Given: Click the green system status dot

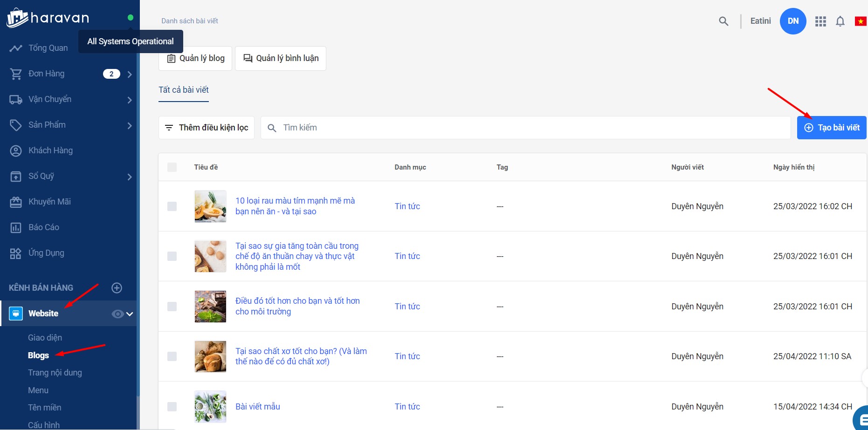Looking at the screenshot, I should coord(131,18).
